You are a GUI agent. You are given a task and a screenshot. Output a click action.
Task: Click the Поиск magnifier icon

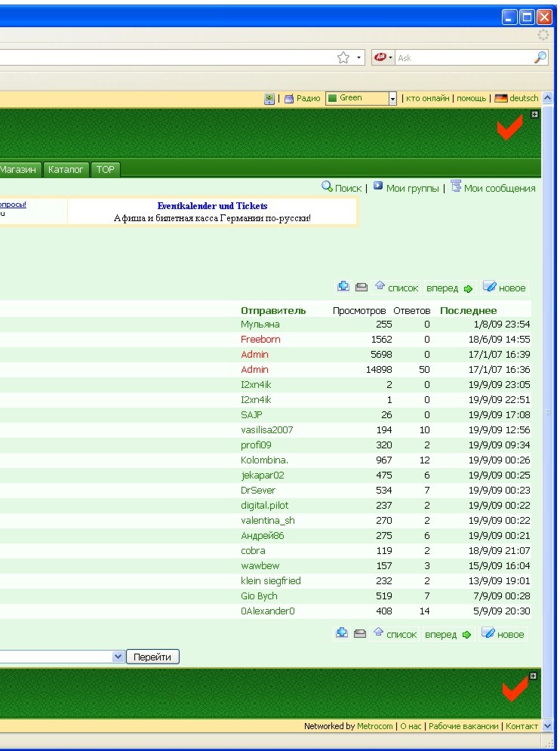pyautogui.click(x=328, y=186)
